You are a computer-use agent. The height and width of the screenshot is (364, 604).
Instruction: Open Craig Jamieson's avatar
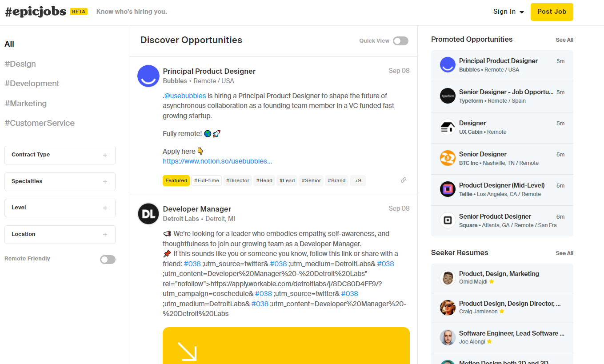448,308
